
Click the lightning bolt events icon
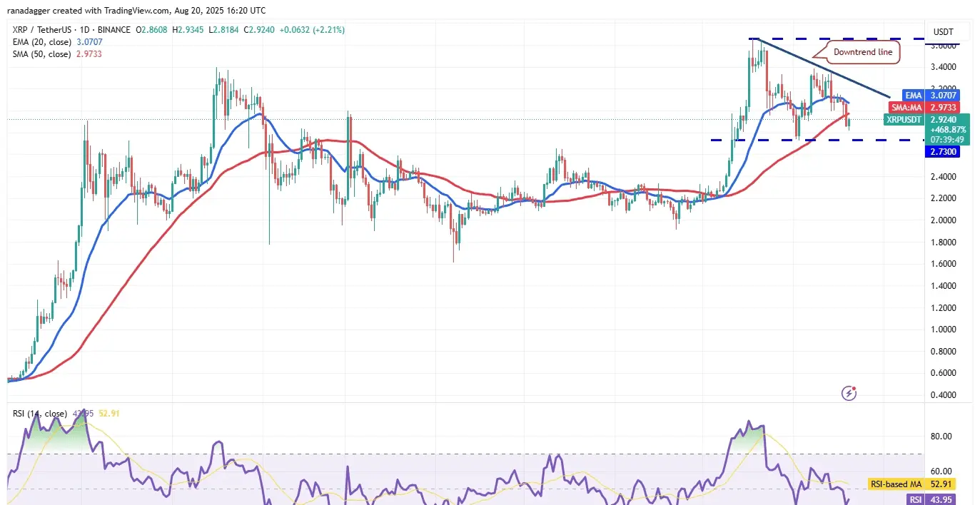(849, 393)
